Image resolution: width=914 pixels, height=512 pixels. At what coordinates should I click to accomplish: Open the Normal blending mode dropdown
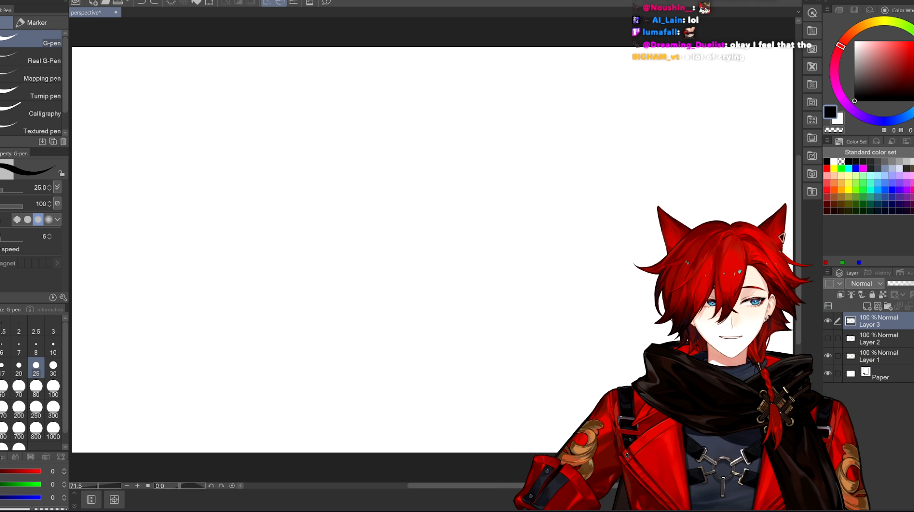click(x=865, y=283)
